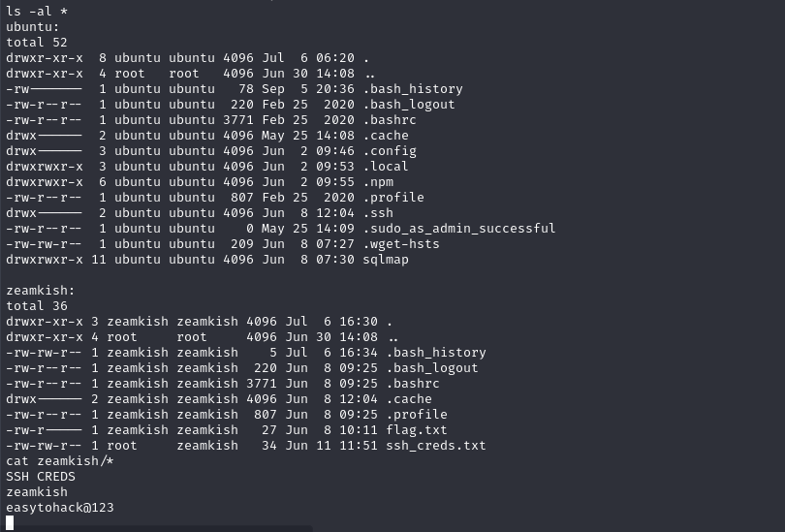The image size is (785, 532).
Task: Click the .npm directory name
Action: pyautogui.click(x=378, y=181)
